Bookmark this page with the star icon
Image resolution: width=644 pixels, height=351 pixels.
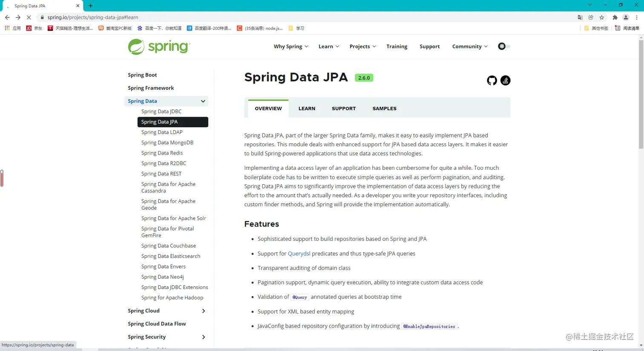[x=602, y=17]
